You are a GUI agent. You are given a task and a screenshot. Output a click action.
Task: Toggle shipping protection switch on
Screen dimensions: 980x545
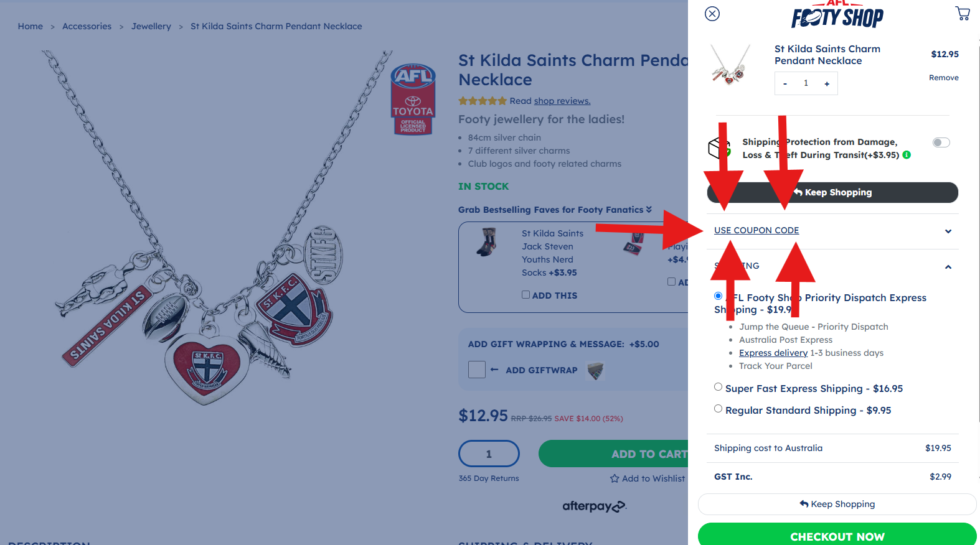(x=941, y=142)
